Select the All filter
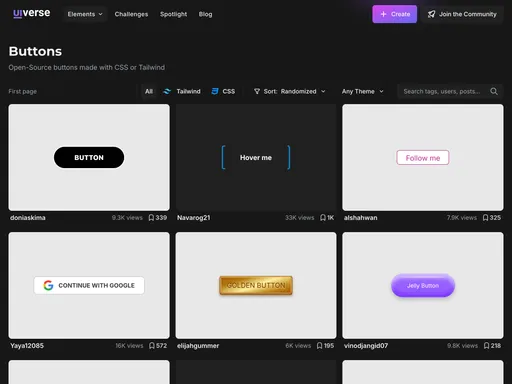 coord(149,91)
